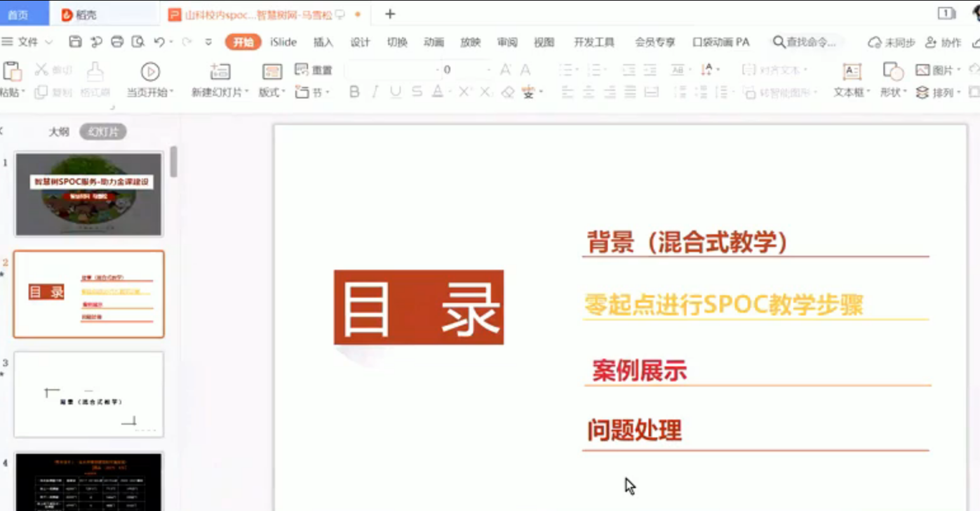Open print preview from quick access toolbar
The height and width of the screenshot is (511, 980).
[138, 42]
